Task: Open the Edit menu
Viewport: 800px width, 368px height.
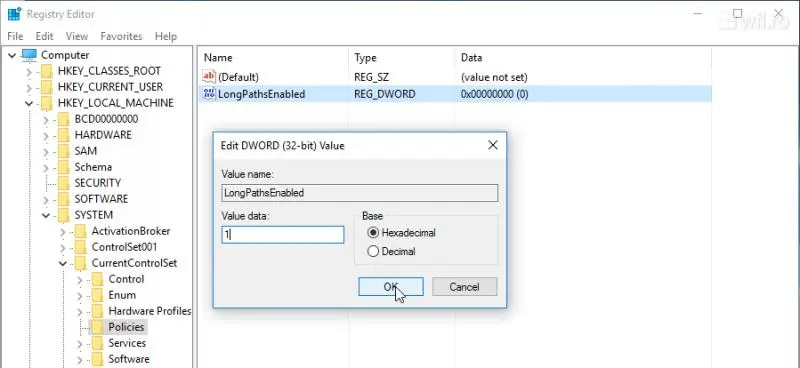Action: pos(44,36)
